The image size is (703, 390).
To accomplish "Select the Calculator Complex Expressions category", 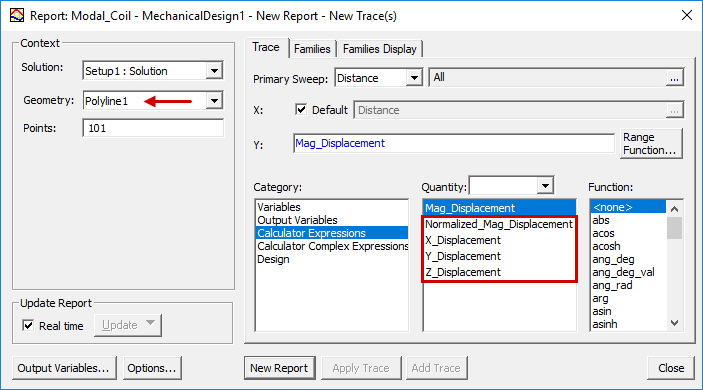I will (332, 246).
